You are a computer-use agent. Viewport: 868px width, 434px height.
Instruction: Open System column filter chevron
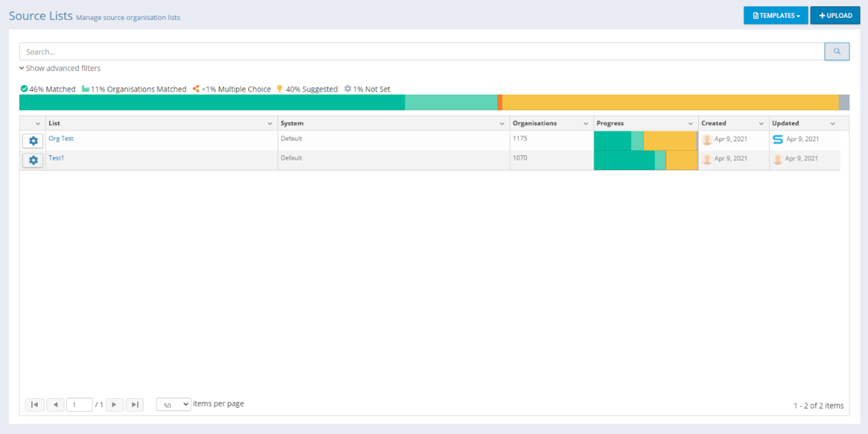coord(502,124)
